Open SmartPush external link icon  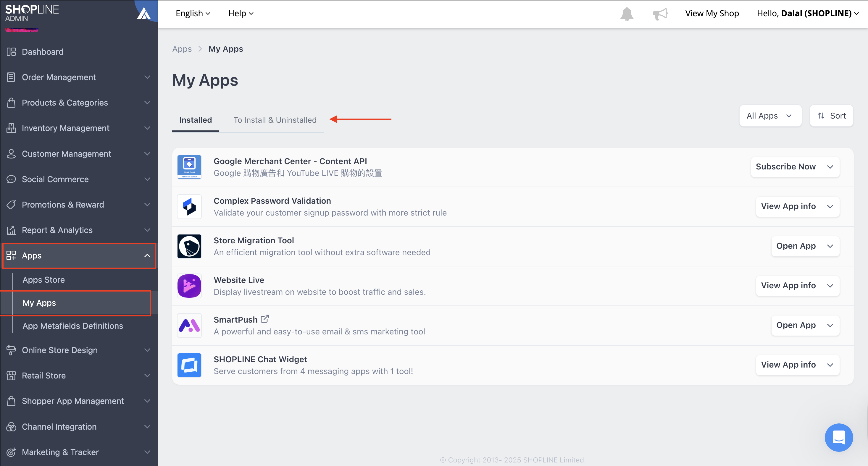[x=265, y=319]
